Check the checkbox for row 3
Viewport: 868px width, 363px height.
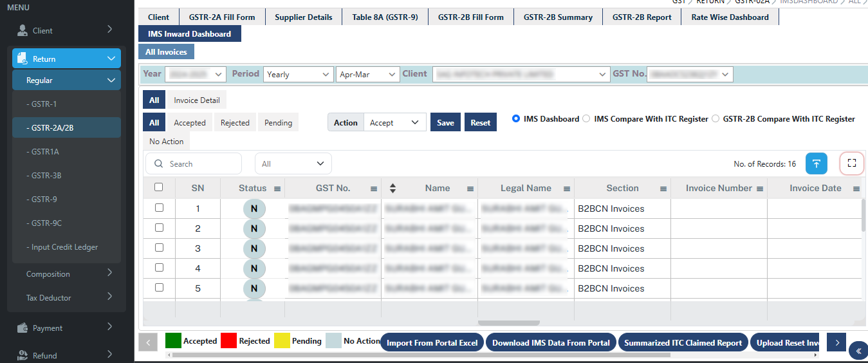point(159,248)
